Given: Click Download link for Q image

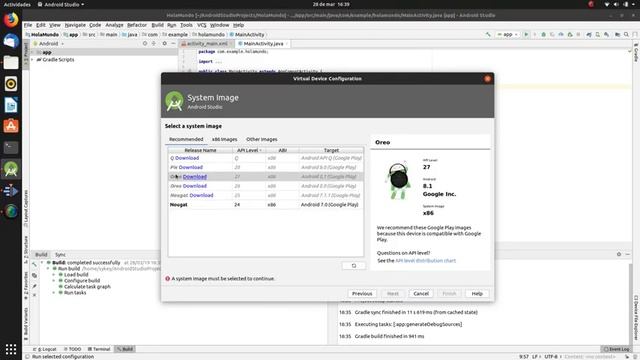Looking at the screenshot, I should tap(187, 158).
